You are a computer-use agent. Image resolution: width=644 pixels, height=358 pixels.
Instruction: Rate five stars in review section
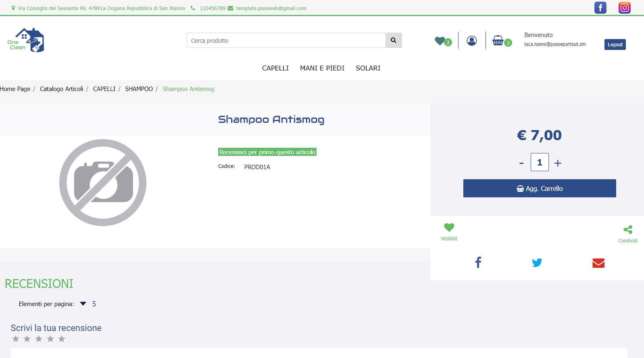tap(62, 339)
